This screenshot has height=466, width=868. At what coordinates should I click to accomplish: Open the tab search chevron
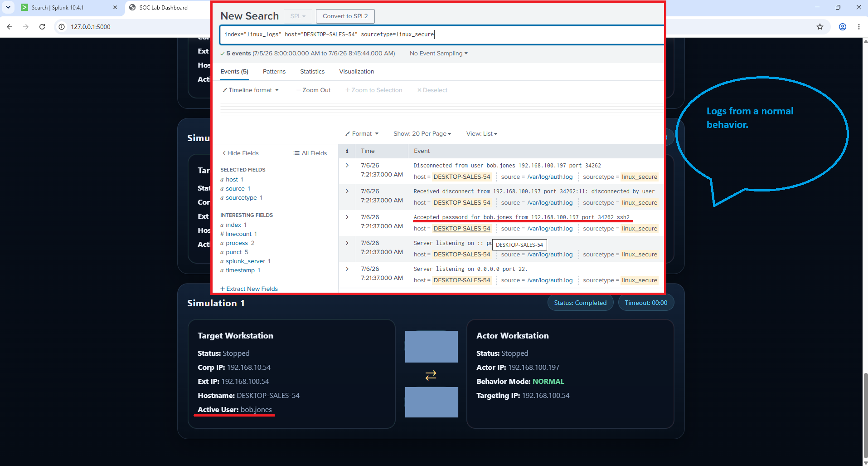(8, 7)
